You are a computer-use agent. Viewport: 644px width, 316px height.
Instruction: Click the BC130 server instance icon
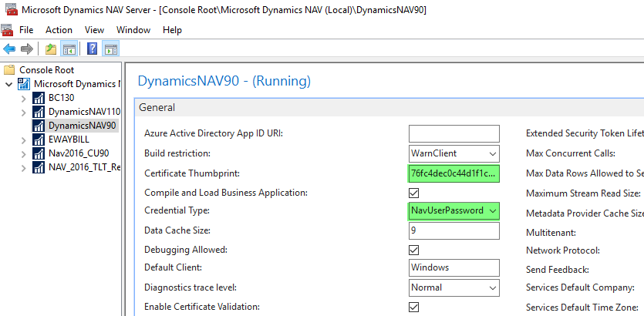pyautogui.click(x=39, y=98)
